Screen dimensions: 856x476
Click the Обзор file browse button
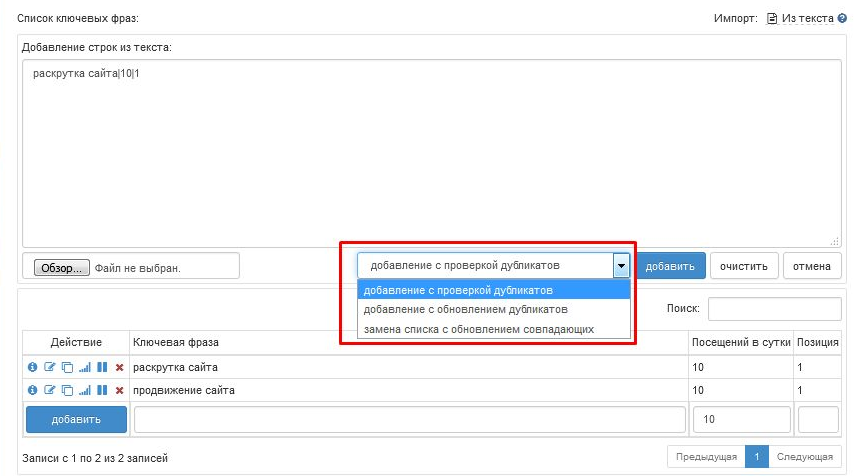point(62,268)
